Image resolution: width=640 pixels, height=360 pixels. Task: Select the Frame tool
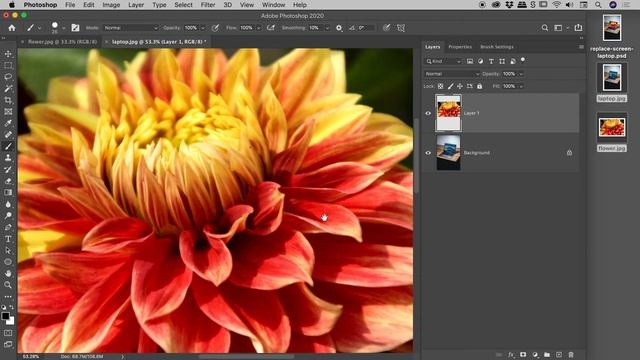tap(8, 111)
